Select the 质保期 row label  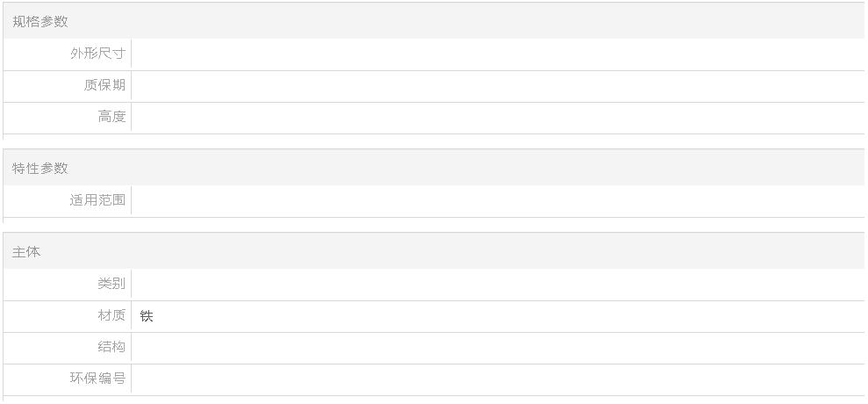104,85
